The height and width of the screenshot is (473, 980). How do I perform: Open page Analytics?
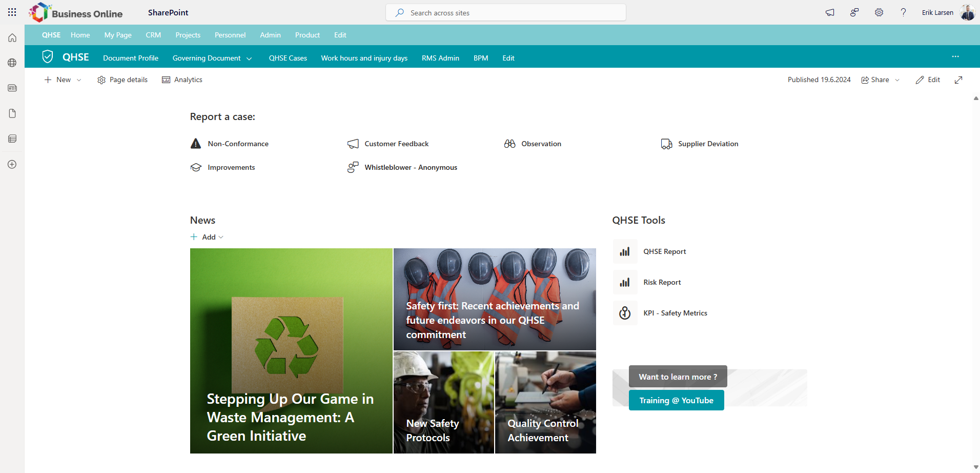pyautogui.click(x=182, y=80)
